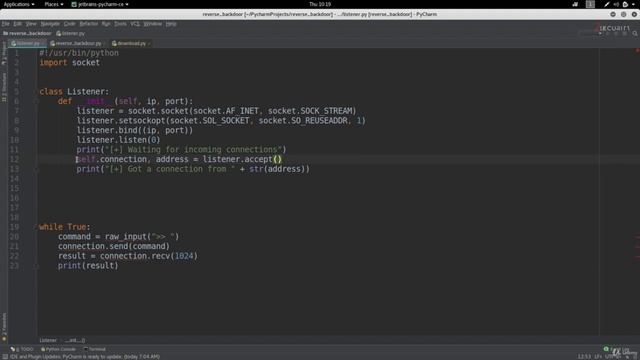
Task: Open the Tools menu
Action: point(120,24)
